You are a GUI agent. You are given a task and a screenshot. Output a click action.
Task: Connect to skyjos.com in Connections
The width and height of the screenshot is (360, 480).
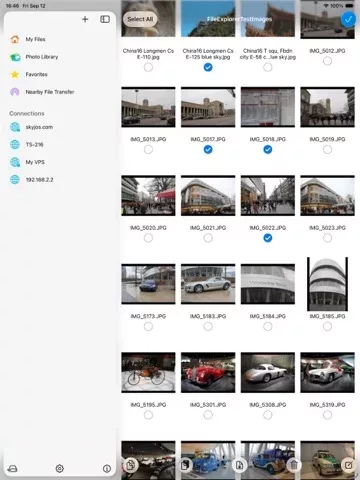click(x=39, y=127)
